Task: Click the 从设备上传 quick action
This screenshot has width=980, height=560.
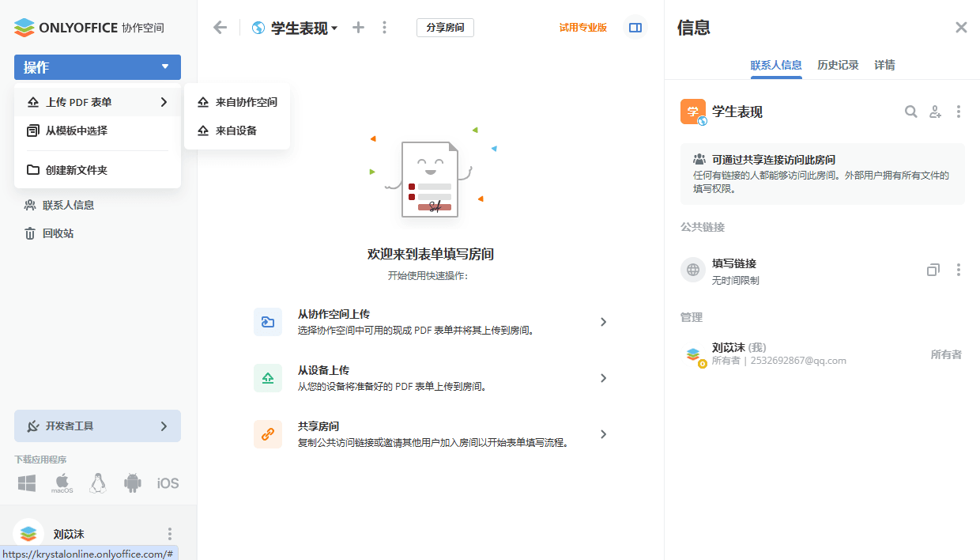Action: click(431, 378)
